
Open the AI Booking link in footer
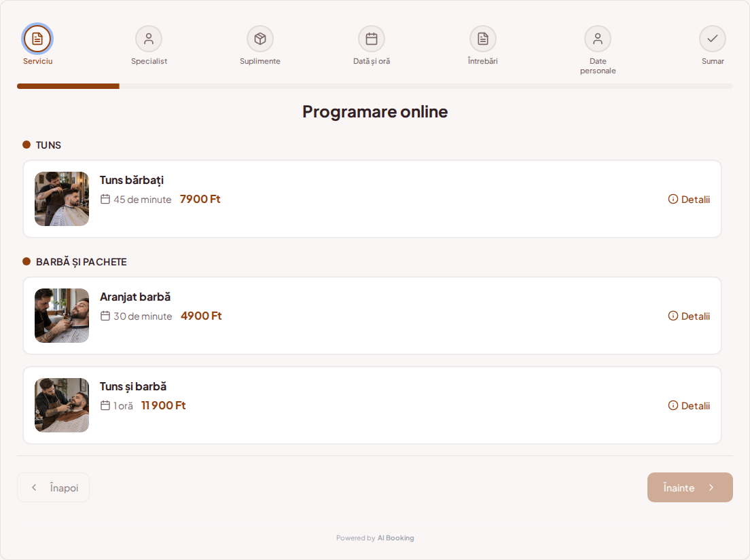pos(395,538)
